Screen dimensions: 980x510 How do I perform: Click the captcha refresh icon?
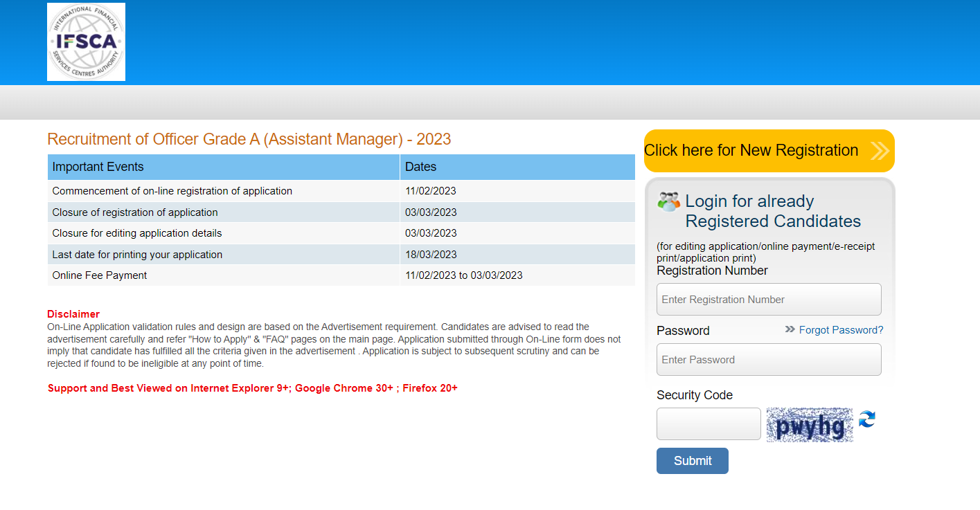point(866,419)
